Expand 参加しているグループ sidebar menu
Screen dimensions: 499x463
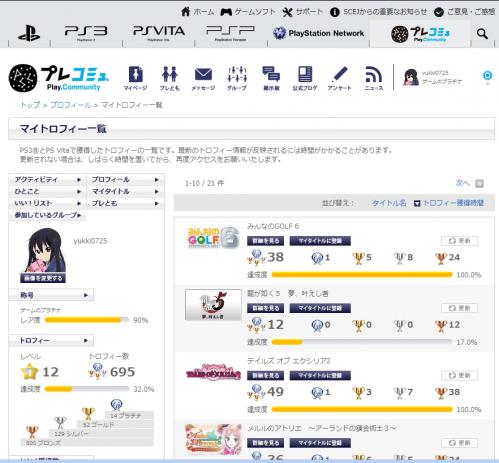48,215
